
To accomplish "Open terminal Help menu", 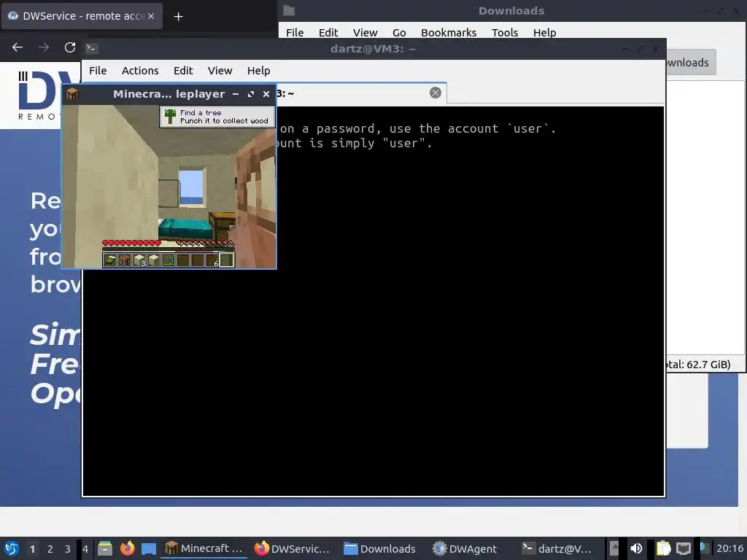I will pos(259,71).
